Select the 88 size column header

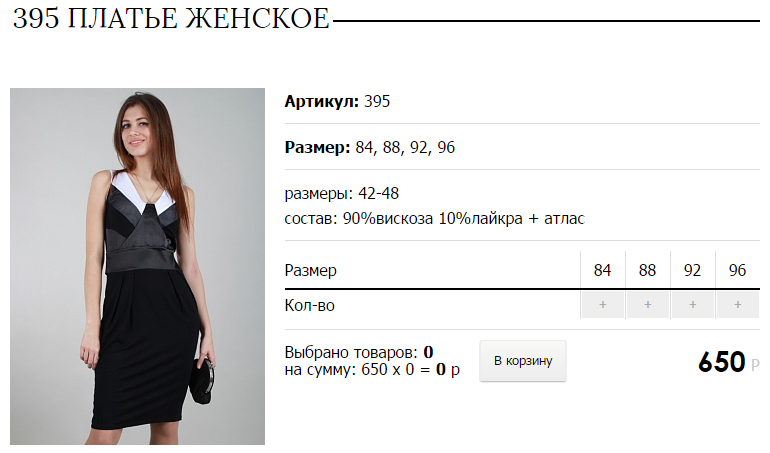click(647, 270)
